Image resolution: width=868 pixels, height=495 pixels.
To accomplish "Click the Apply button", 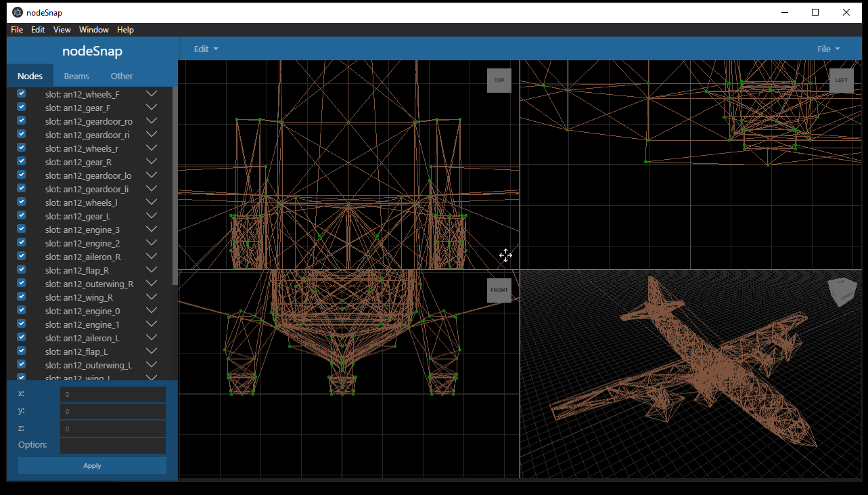I will [x=92, y=465].
